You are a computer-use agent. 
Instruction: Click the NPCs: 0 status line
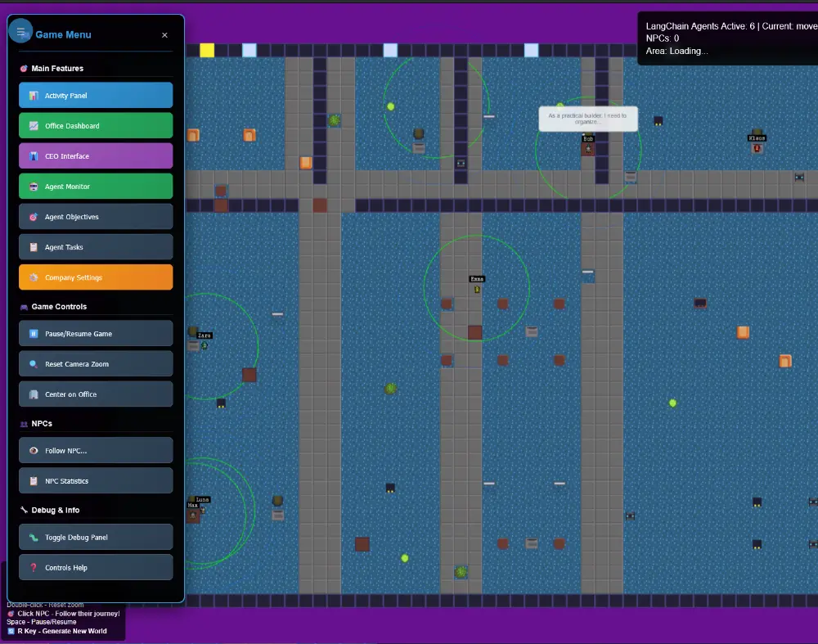(x=663, y=38)
